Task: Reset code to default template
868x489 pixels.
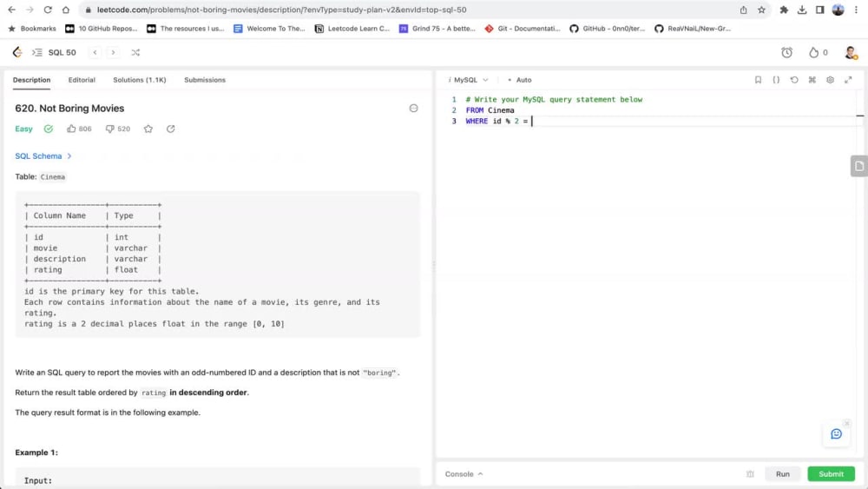Action: point(794,80)
